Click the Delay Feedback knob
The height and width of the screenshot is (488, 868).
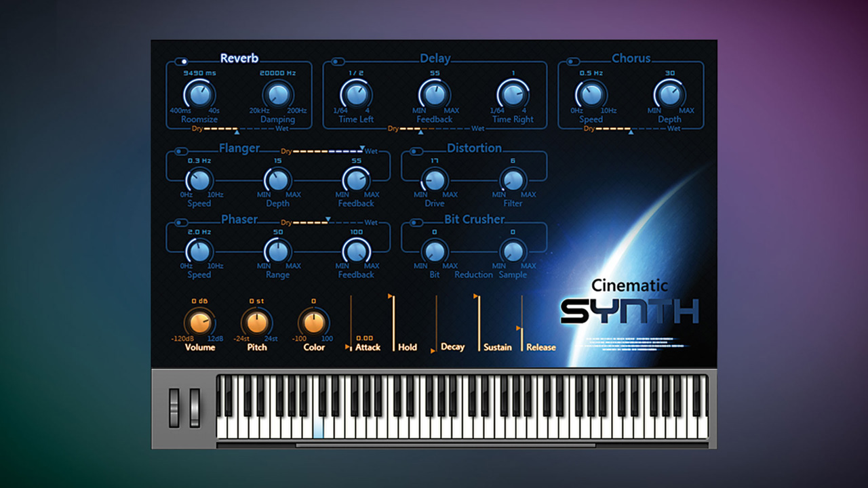[x=434, y=94]
